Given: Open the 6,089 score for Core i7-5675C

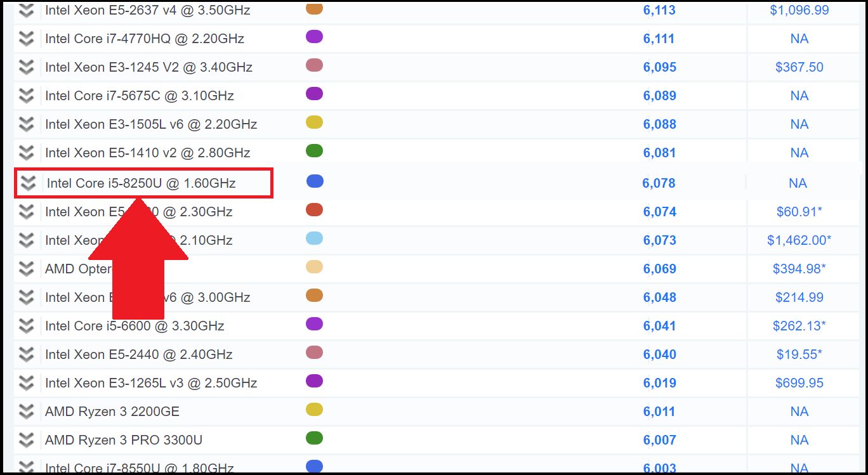Looking at the screenshot, I should 659,95.
